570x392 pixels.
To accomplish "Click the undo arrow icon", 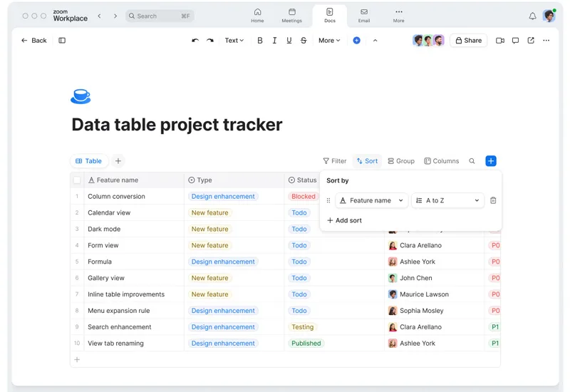I will [x=195, y=41].
